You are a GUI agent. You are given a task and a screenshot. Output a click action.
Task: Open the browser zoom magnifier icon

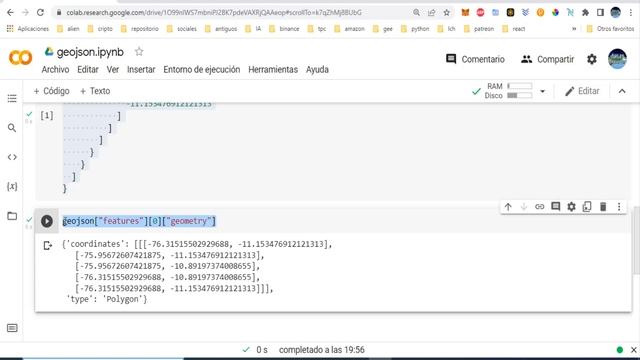pos(416,13)
